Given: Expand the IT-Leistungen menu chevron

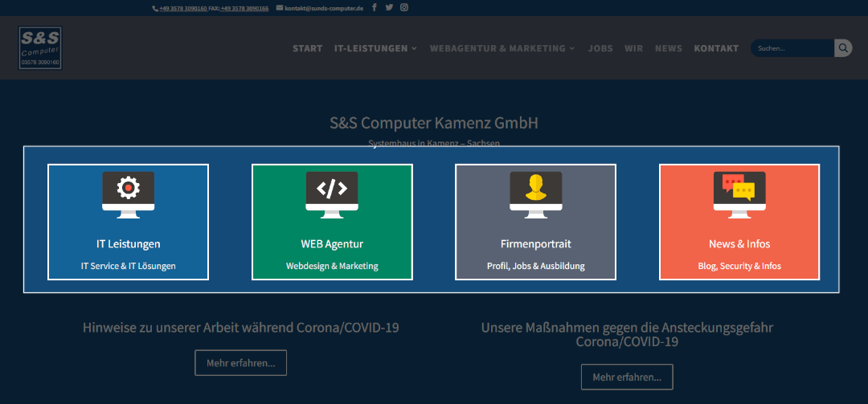Looking at the screenshot, I should tap(414, 49).
